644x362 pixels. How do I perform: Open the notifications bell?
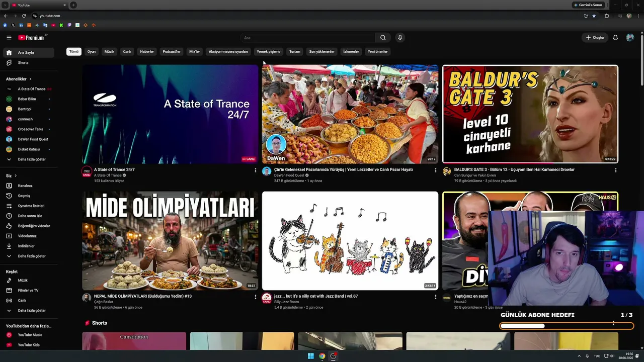pos(615,38)
